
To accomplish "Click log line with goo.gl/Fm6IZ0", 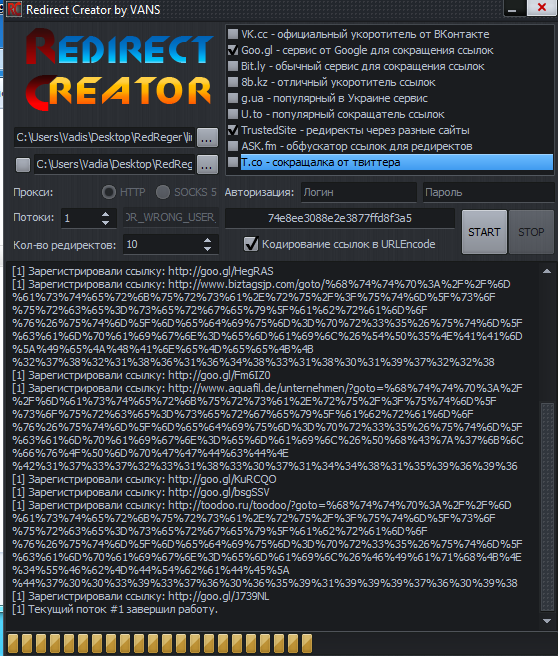I will tap(141, 375).
